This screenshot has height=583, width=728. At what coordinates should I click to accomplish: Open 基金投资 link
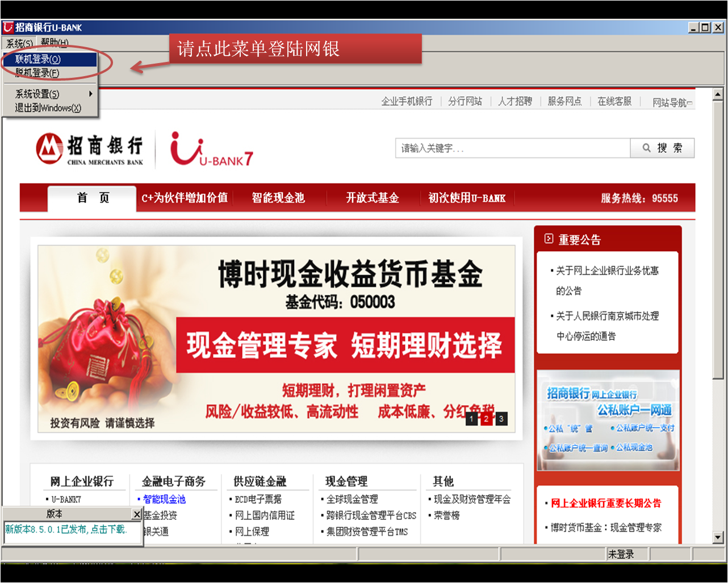tap(160, 515)
